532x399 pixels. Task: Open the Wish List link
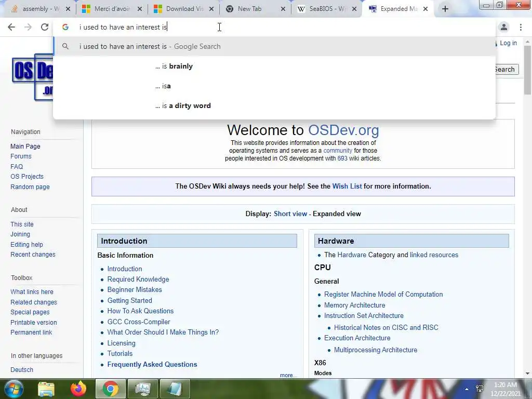tap(347, 187)
